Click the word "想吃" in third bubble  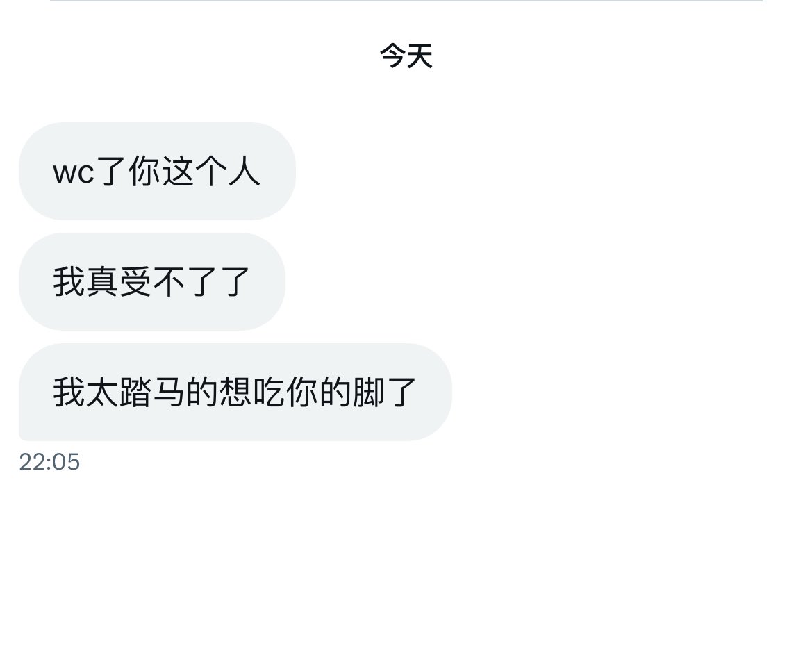[x=251, y=392]
